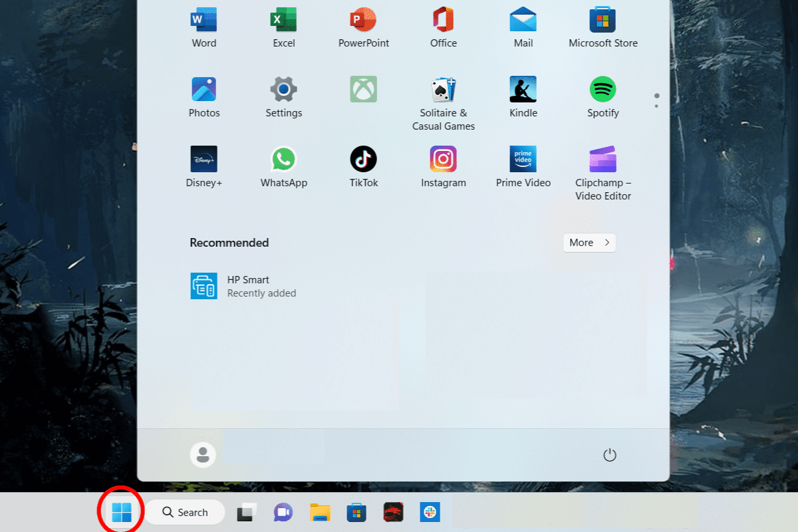Open Settings from the Start menu

point(283,97)
